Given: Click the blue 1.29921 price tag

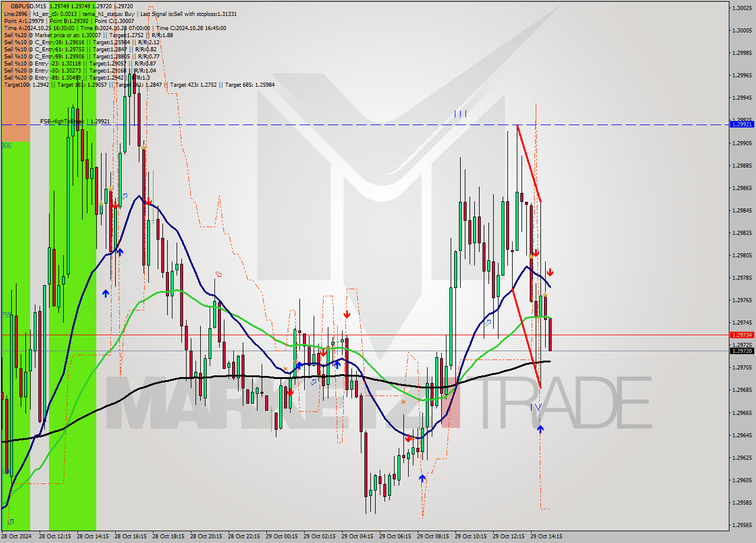Looking at the screenshot, I should point(742,125).
